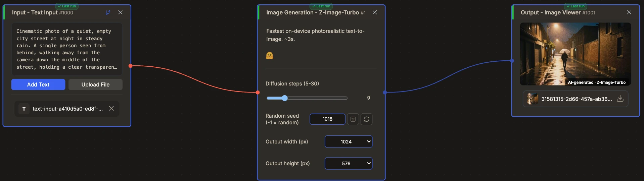Screen dimensions: 644x181
Task: Select the text-input-a410d5a0-ed8f file name
Action: click(67, 109)
